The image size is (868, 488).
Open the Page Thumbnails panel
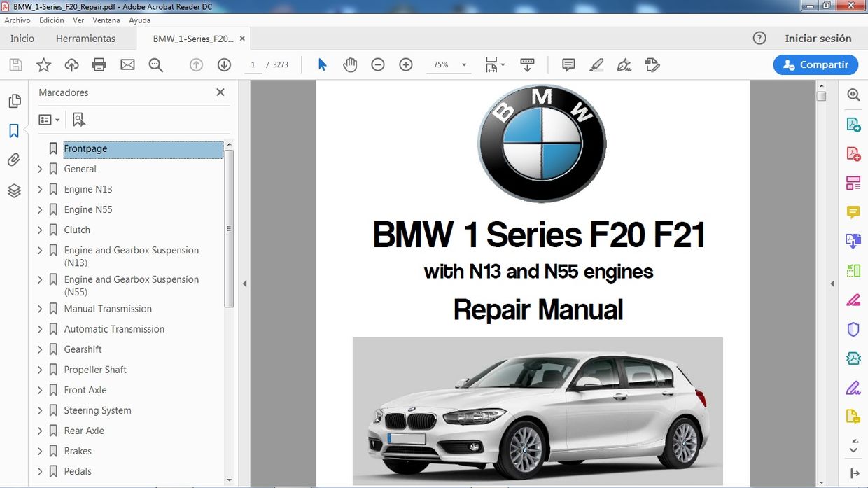14,101
